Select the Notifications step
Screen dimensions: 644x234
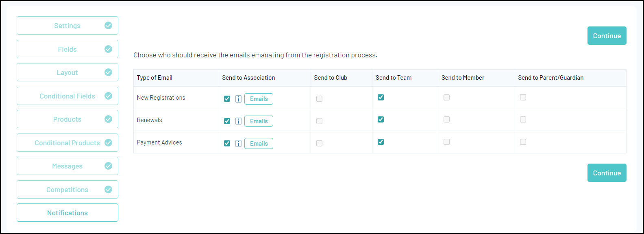tap(67, 213)
